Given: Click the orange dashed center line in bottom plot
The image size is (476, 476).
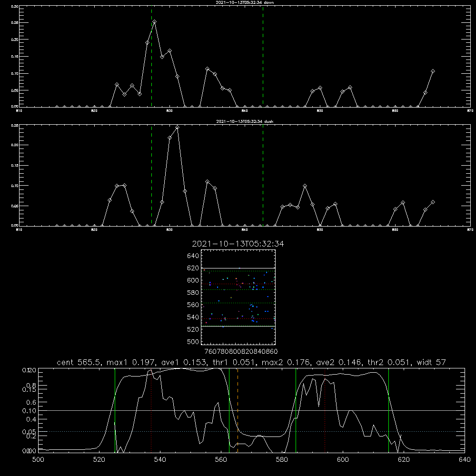Looking at the screenshot, I should [x=238, y=410].
